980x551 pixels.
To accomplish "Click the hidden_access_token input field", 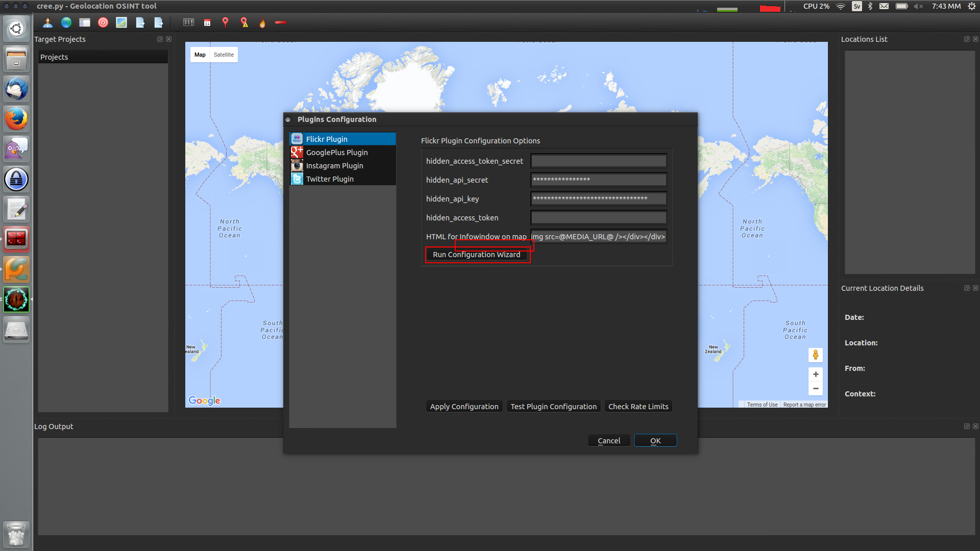I will pos(599,218).
